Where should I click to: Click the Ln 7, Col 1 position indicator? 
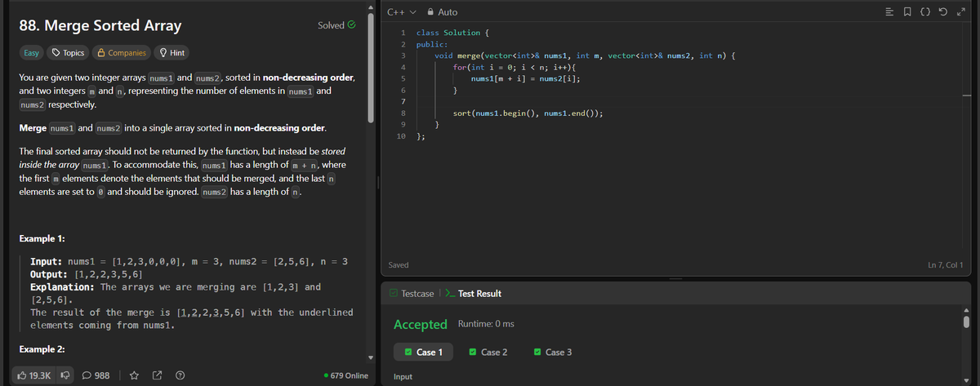(946, 265)
